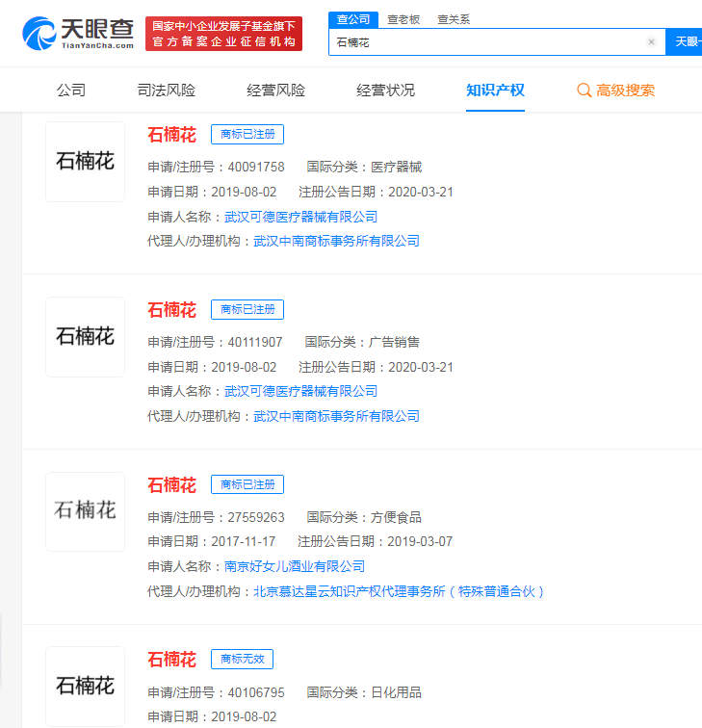Clear the search box with the X icon
Viewport: 702px width, 728px height.
point(651,41)
